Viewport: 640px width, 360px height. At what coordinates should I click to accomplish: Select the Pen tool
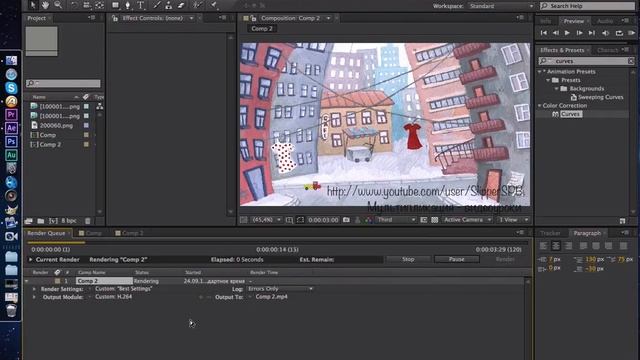point(128,5)
